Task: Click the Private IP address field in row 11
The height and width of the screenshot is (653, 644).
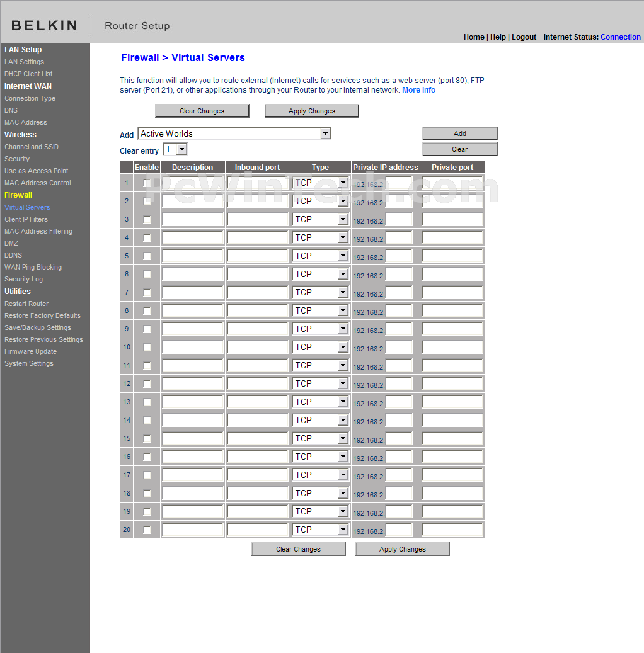Action: 399,366
